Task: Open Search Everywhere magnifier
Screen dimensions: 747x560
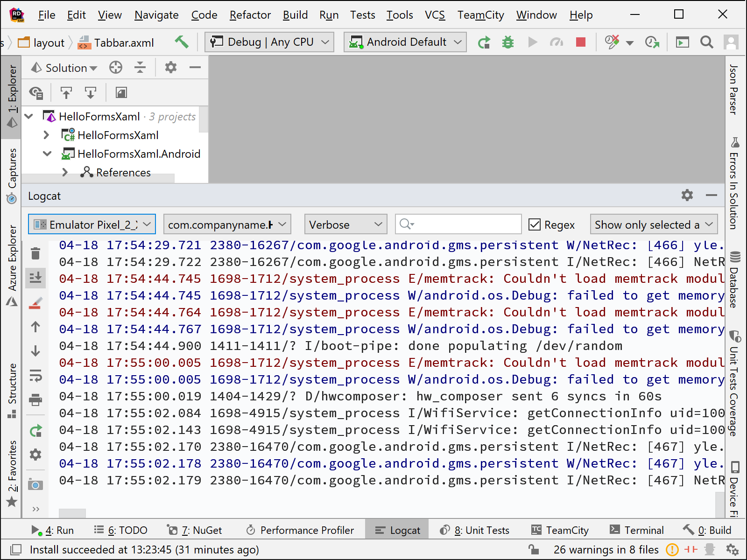Action: tap(707, 42)
